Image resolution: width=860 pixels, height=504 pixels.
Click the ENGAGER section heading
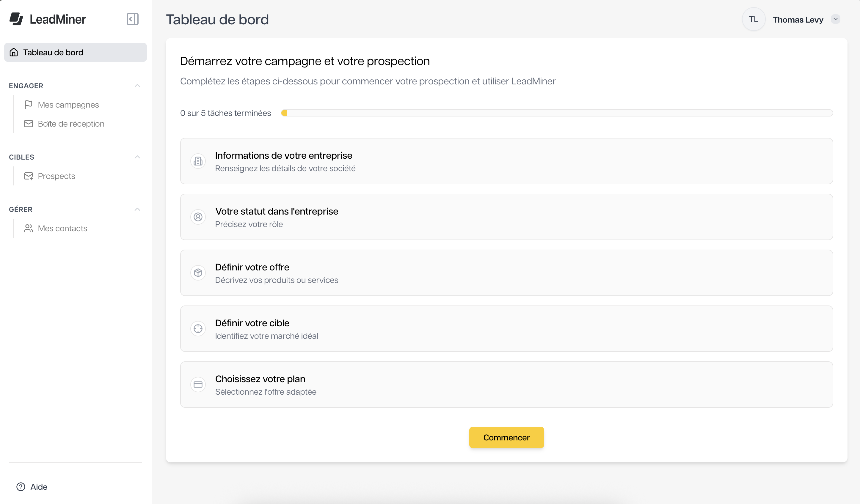coord(26,86)
